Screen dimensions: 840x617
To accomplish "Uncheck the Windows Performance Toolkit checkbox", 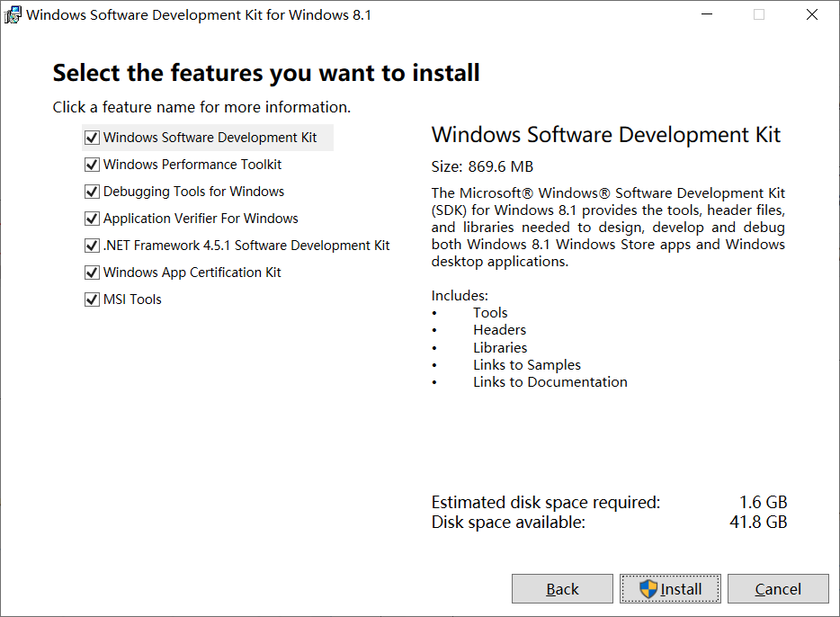I will (92, 165).
